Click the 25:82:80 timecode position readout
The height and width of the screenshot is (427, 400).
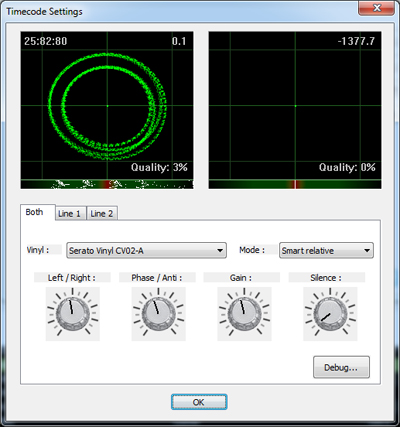pos(46,41)
